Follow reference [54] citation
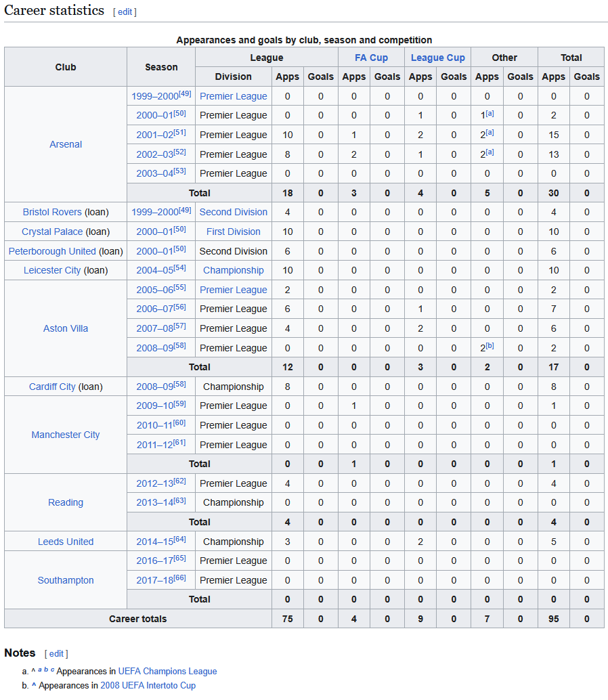 (x=179, y=267)
